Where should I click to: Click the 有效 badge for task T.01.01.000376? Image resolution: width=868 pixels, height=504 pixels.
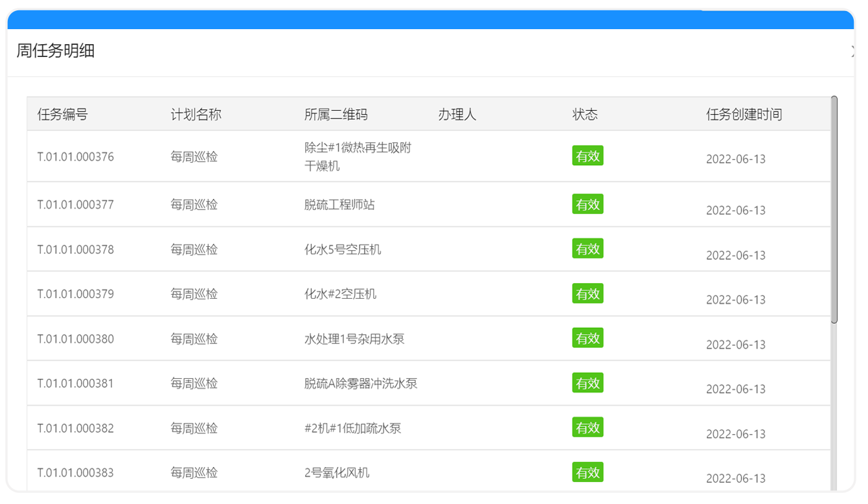[587, 155]
